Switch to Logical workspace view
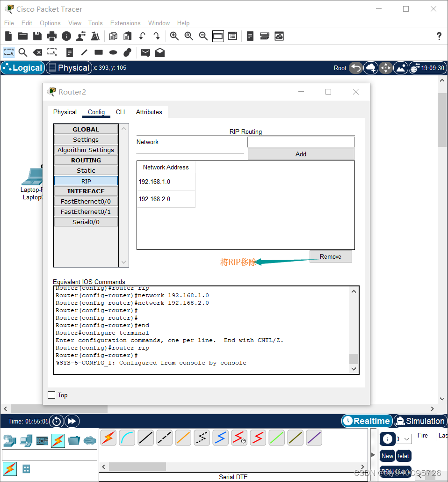 click(23, 68)
